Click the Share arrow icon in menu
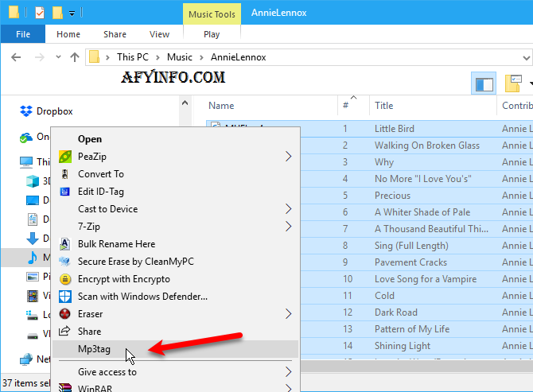Screen dimensions: 533x392 click(64, 331)
